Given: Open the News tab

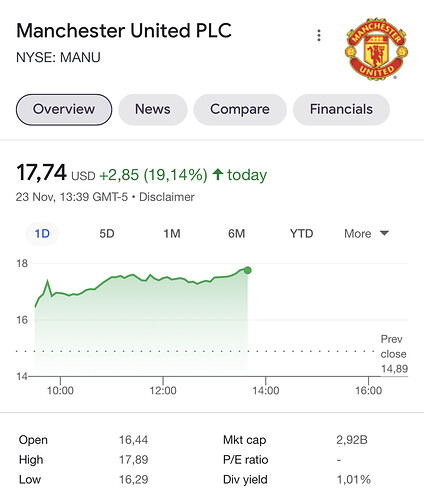Looking at the screenshot, I should pyautogui.click(x=153, y=109).
